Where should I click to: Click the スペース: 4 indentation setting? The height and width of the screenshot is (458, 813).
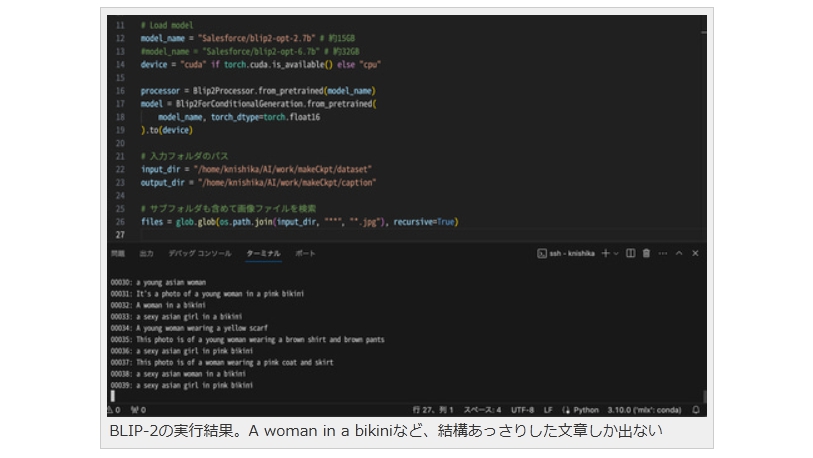pyautogui.click(x=482, y=410)
